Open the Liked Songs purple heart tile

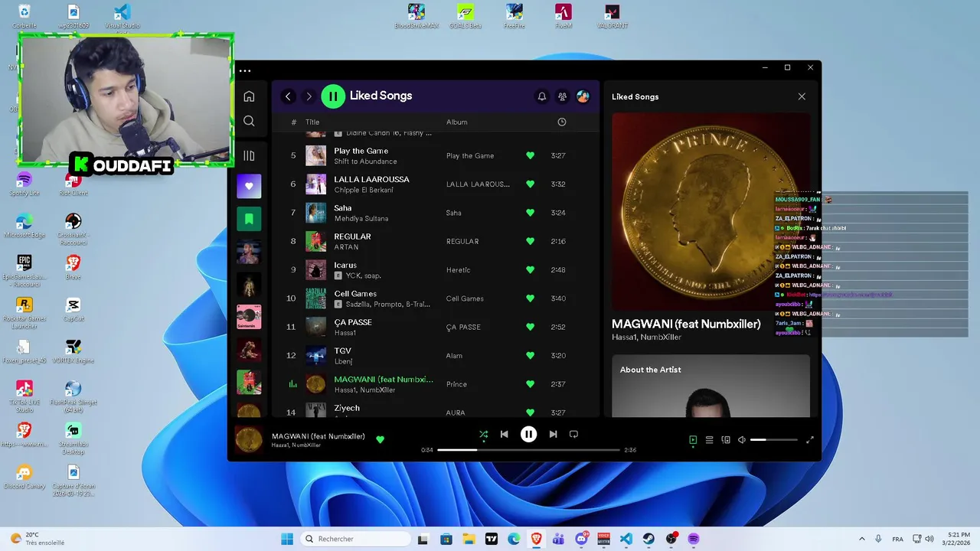249,186
